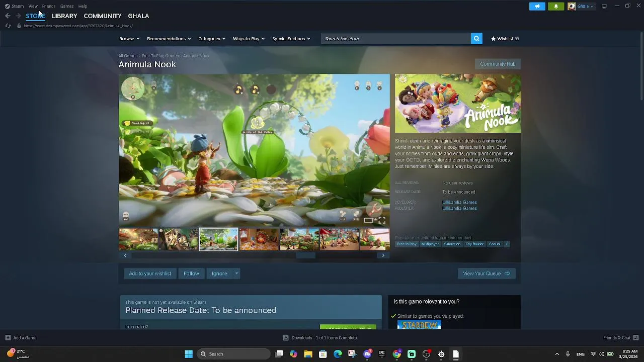This screenshot has height=362, width=644.
Task: Click the Multiplayer tag
Action: [x=430, y=244]
